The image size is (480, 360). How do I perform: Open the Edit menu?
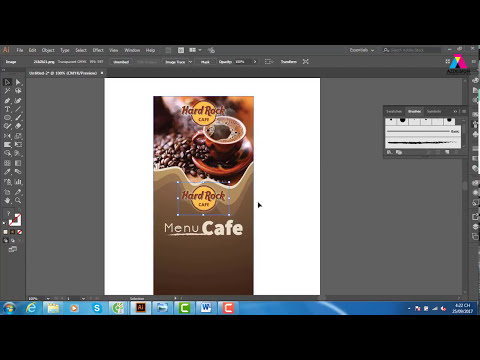[32, 50]
